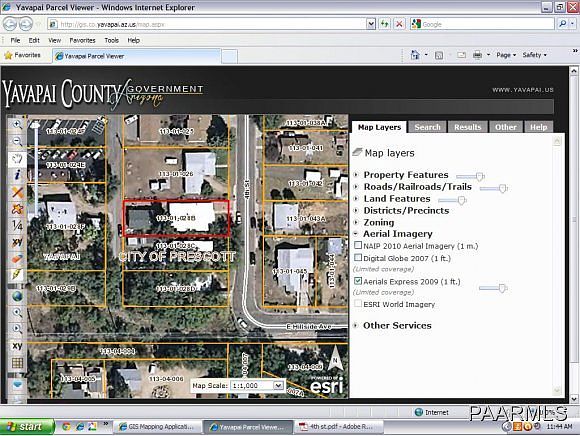Open the Map Scale dropdown

278,385
